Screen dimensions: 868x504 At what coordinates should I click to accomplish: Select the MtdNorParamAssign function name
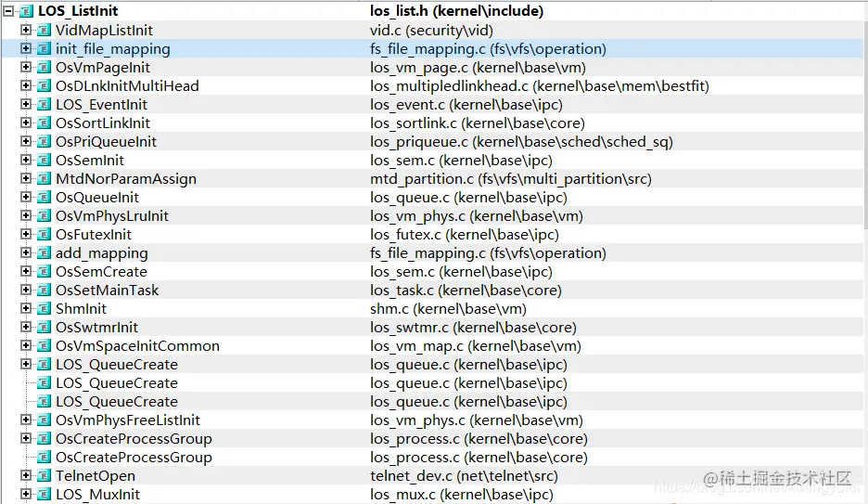click(126, 179)
